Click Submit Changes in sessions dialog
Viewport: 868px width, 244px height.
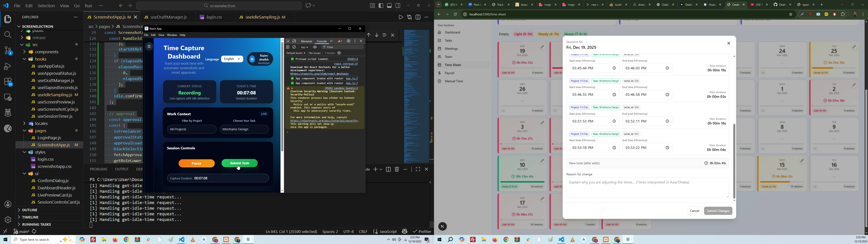[x=718, y=211]
